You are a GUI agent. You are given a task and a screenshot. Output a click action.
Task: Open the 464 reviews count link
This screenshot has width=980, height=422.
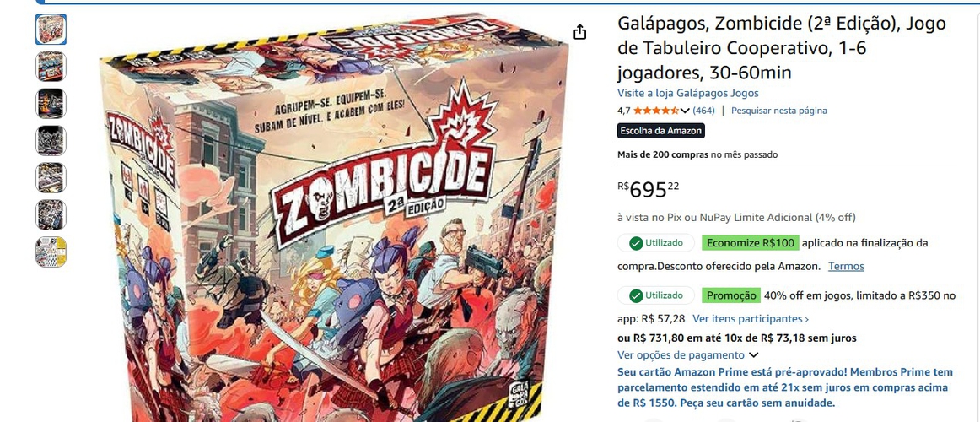click(703, 111)
